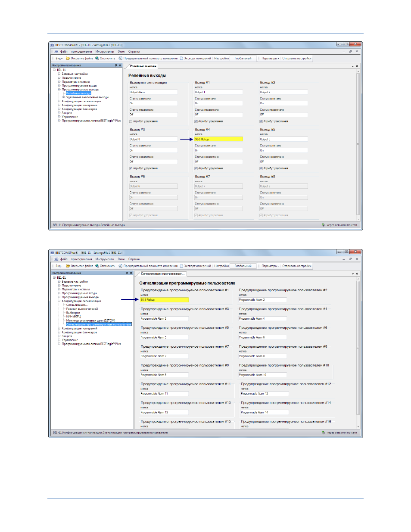Viewport: 411px width, 532px height.
Task: Click Открытие файла folder icon in Сигнализации window
Action: pos(68,266)
